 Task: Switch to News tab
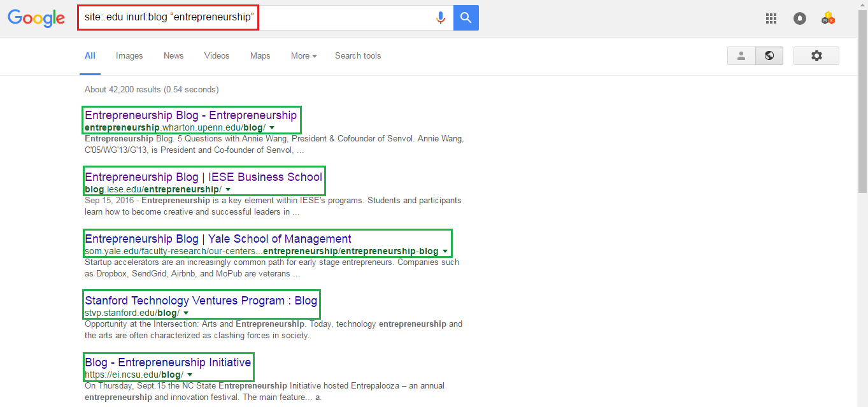173,55
